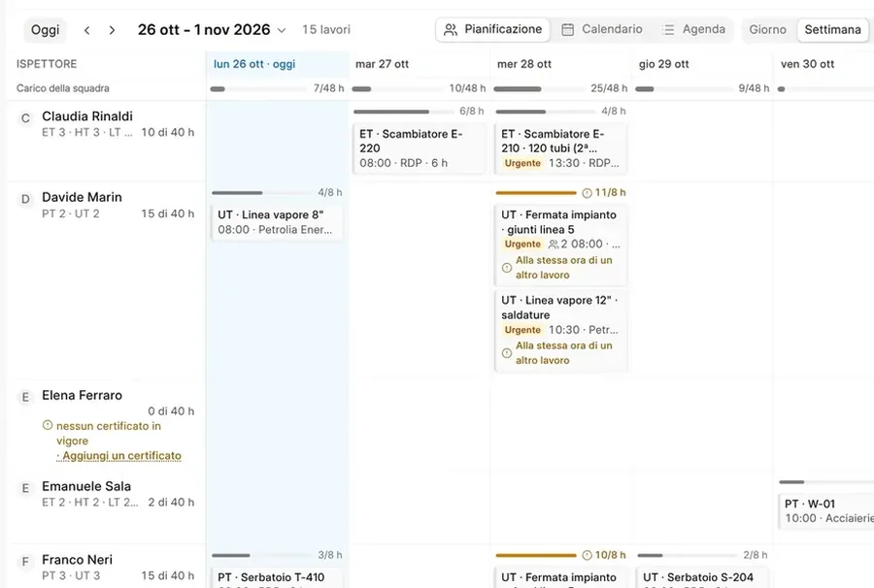Open the PT W-01 job card
Viewport: 874px width, 588px height.
(x=826, y=511)
